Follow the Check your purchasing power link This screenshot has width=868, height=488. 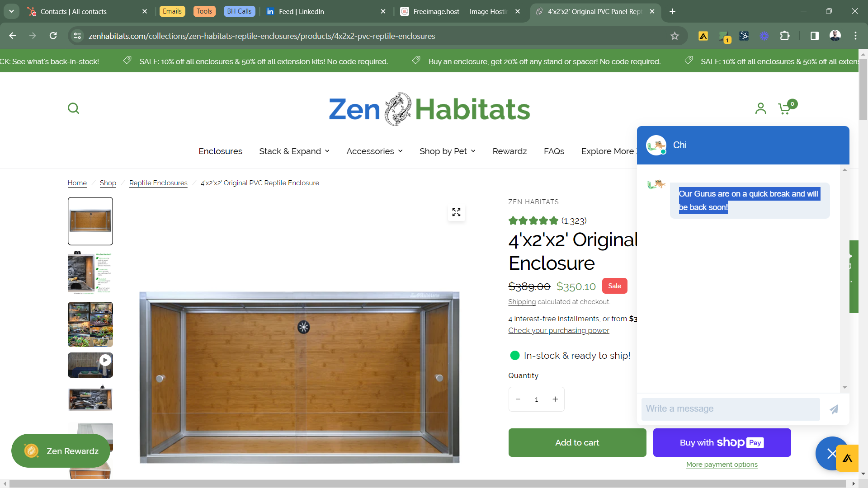(559, 331)
